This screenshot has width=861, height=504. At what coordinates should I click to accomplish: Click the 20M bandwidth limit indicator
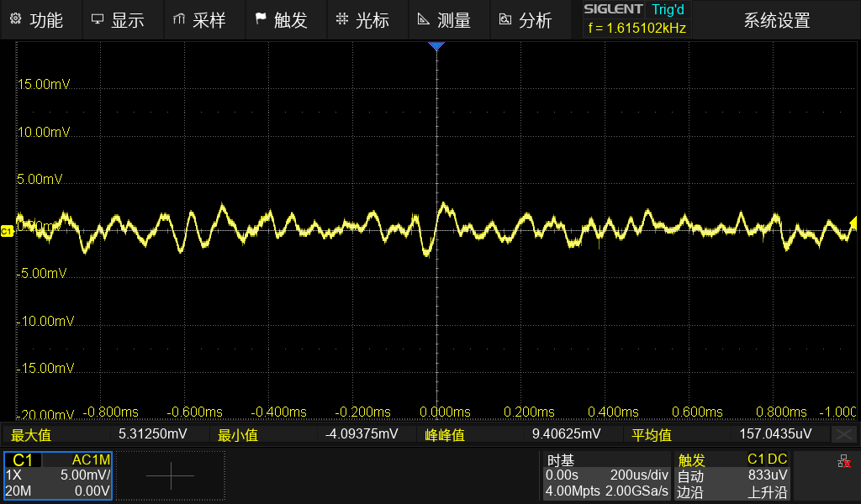18,491
